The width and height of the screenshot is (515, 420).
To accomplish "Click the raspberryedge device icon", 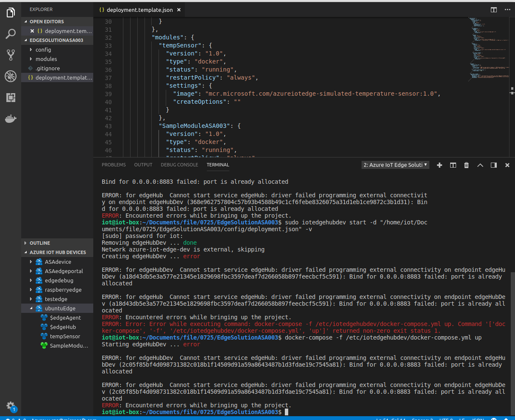I will [x=39, y=290].
